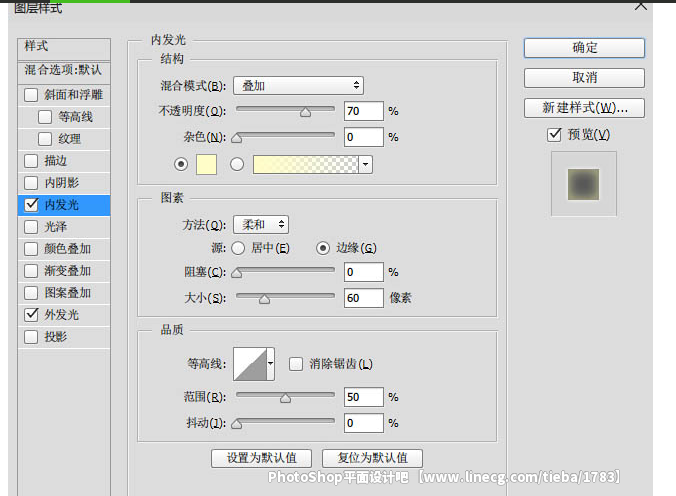Click the 新建样式 button
The width and height of the screenshot is (676, 496).
584,108
